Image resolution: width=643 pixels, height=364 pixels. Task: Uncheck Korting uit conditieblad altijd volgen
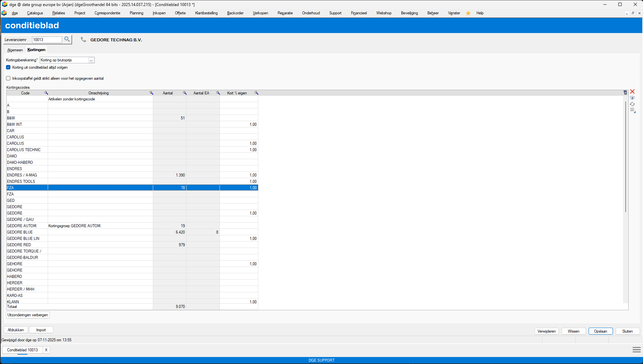[x=8, y=67]
